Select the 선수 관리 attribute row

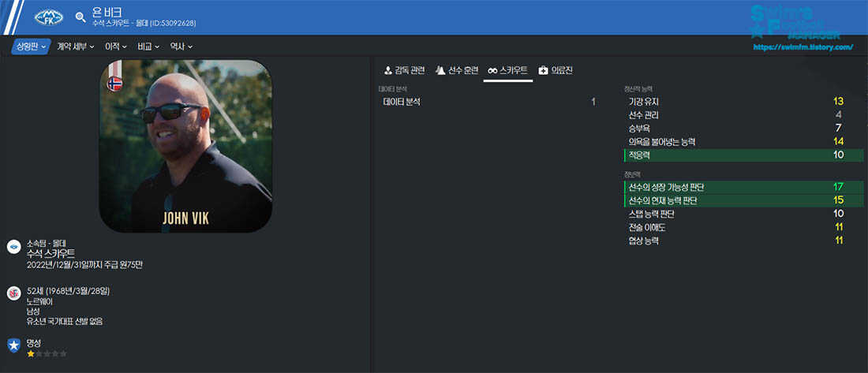(743, 115)
